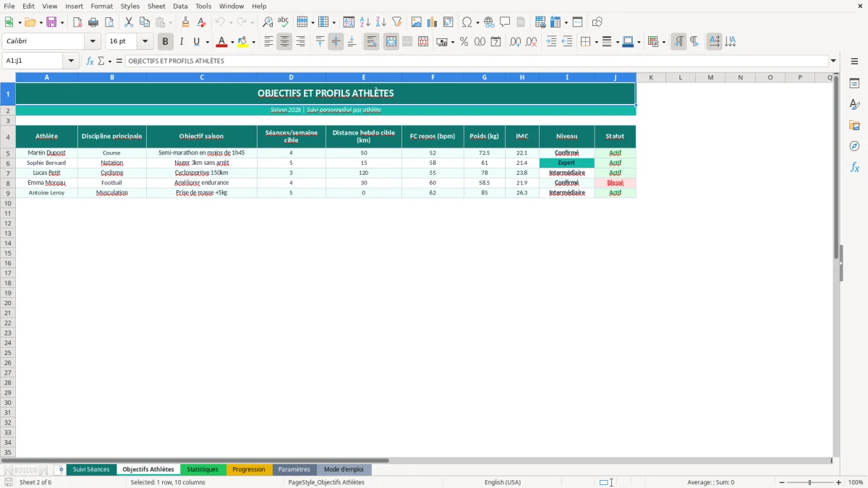Click Sort Ascending icon
The width and height of the screenshot is (868, 488).
click(x=365, y=22)
